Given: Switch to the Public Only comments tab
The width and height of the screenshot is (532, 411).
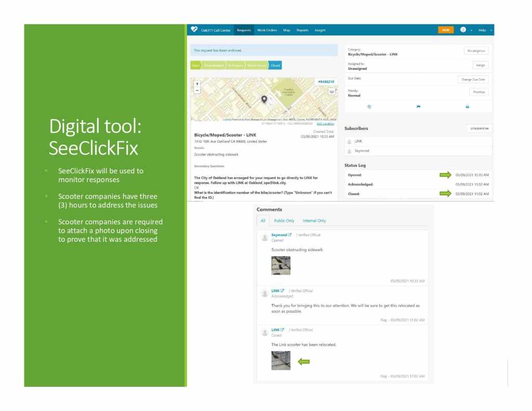Looking at the screenshot, I should click(284, 221).
